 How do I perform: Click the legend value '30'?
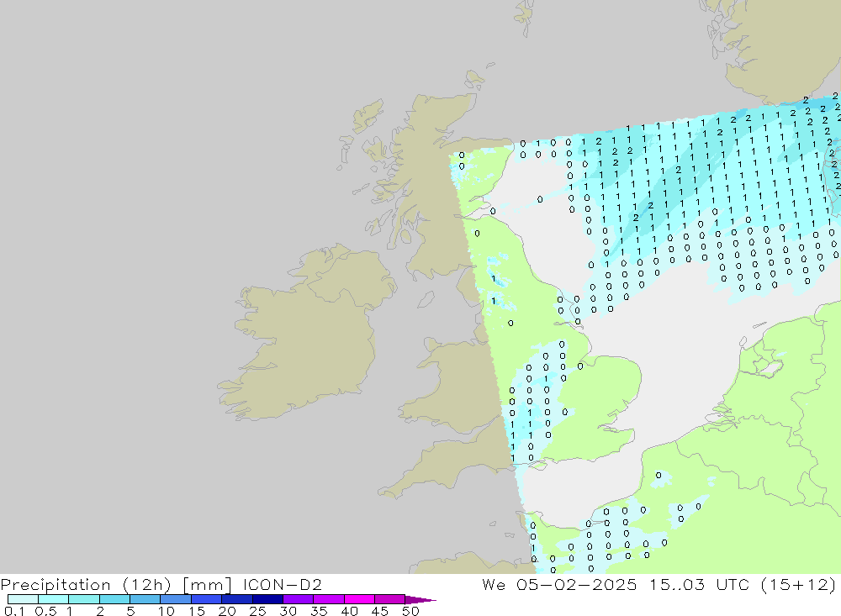coord(288,611)
